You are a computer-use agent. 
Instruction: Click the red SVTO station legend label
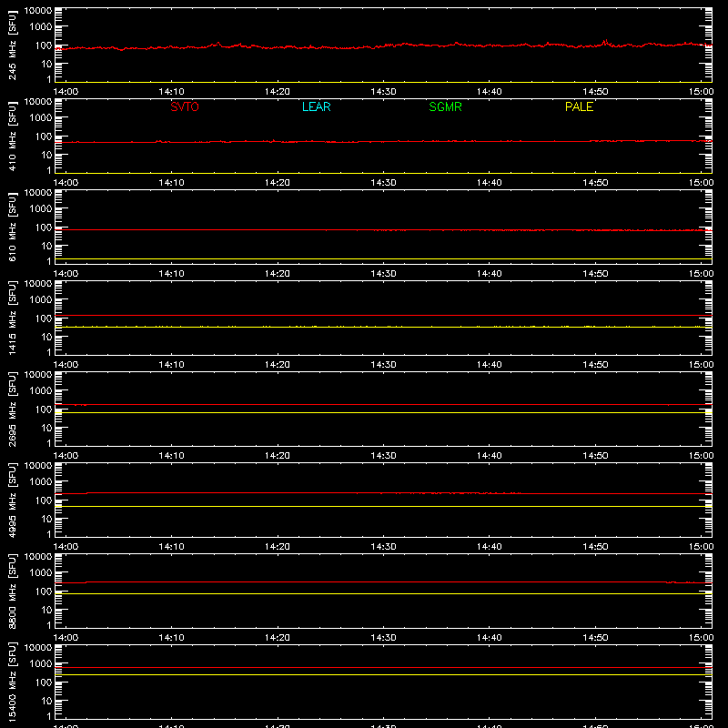pos(185,106)
